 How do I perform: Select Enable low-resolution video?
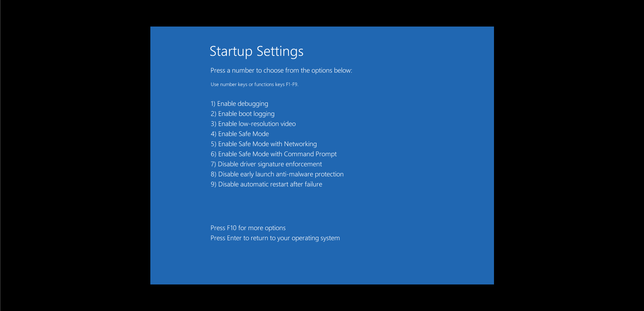click(x=253, y=124)
